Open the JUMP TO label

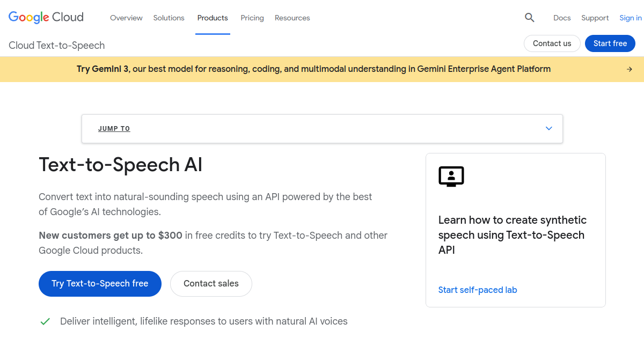click(x=114, y=129)
